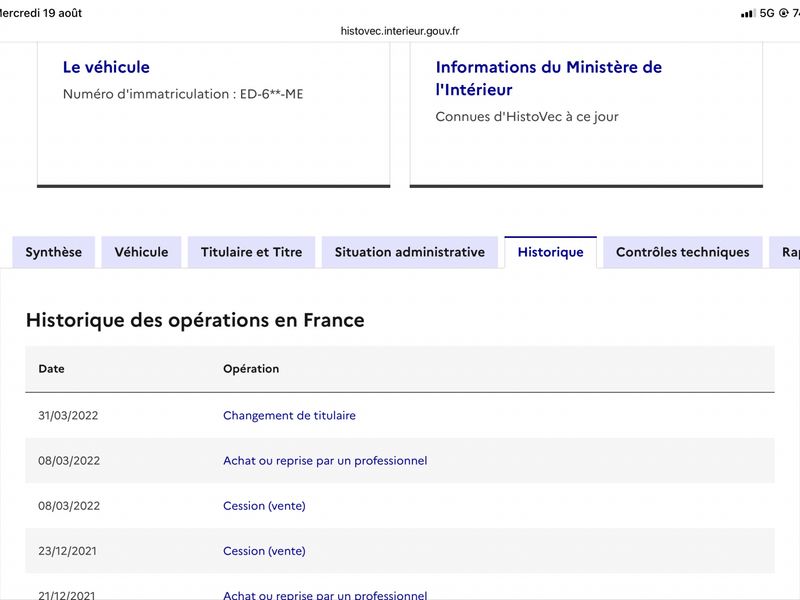This screenshot has height=600, width=800.
Task: Select the Situation administrative tab
Action: (410, 252)
